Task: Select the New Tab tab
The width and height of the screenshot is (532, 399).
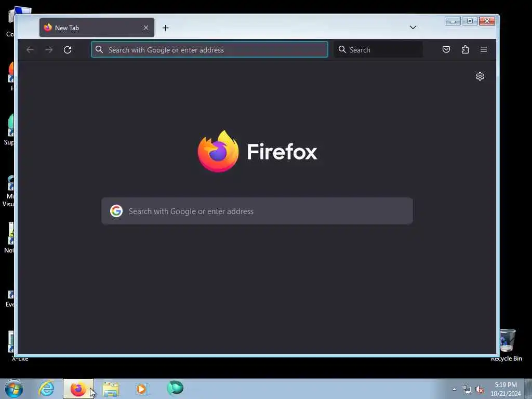Action: coord(97,28)
